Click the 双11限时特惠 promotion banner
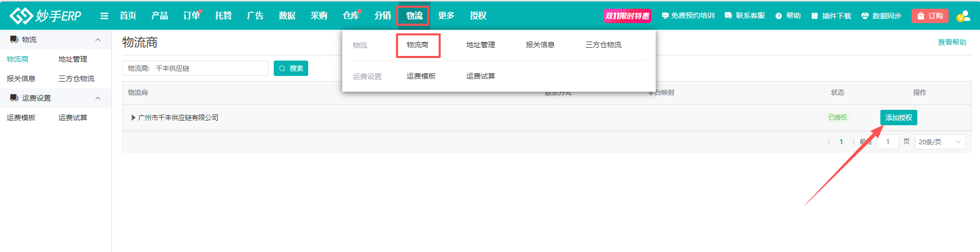This screenshot has height=252, width=980. click(x=627, y=16)
